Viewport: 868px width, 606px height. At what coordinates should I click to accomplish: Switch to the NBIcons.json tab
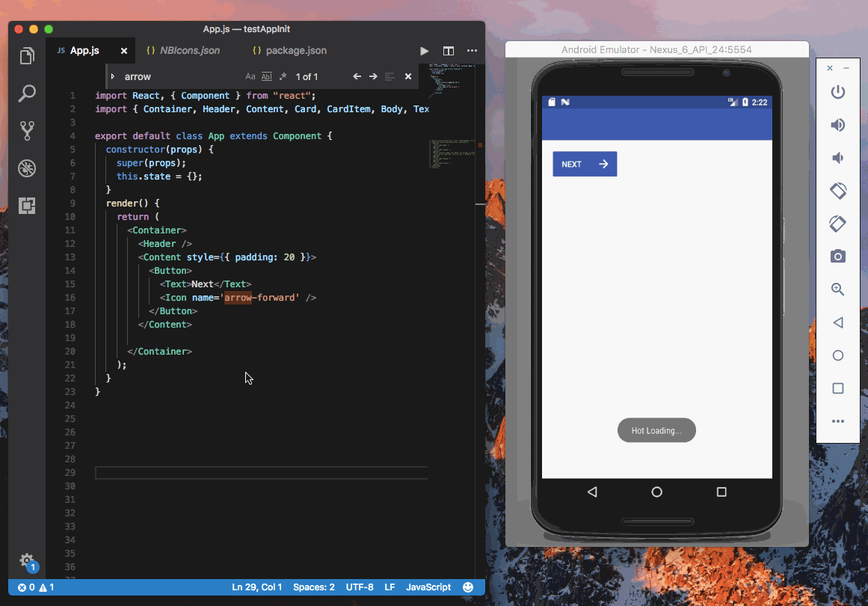pos(184,51)
